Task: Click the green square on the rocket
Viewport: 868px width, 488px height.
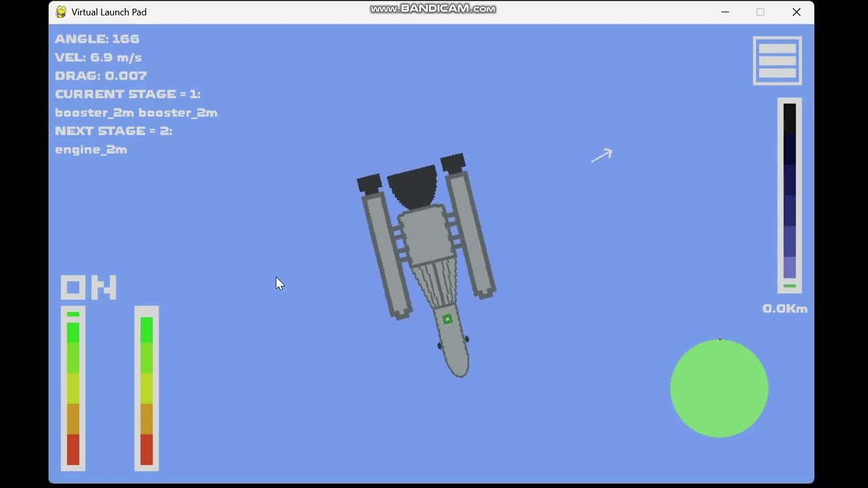Action: [x=447, y=319]
